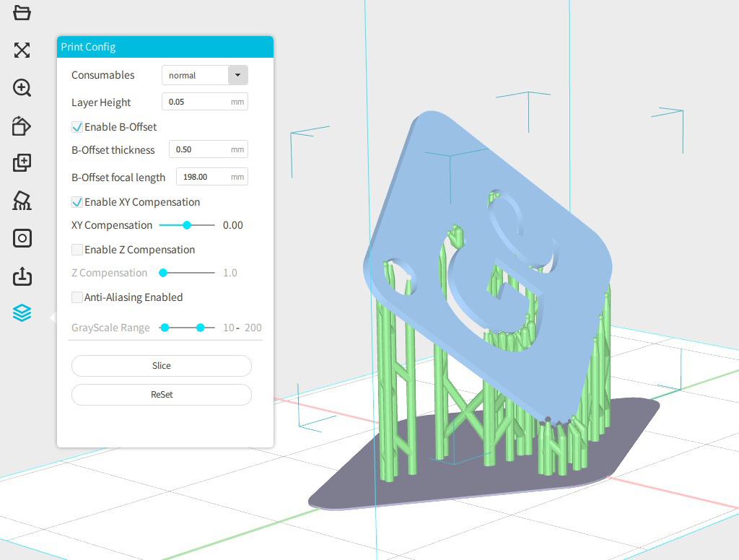Viewport: 739px width, 560px height.
Task: Open the supports tool icon
Action: [x=22, y=201]
